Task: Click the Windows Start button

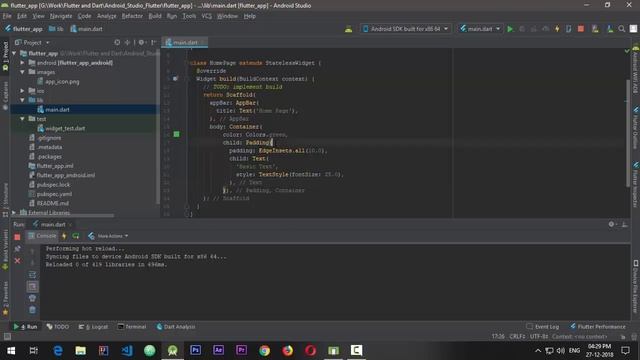Action: coord(11,350)
